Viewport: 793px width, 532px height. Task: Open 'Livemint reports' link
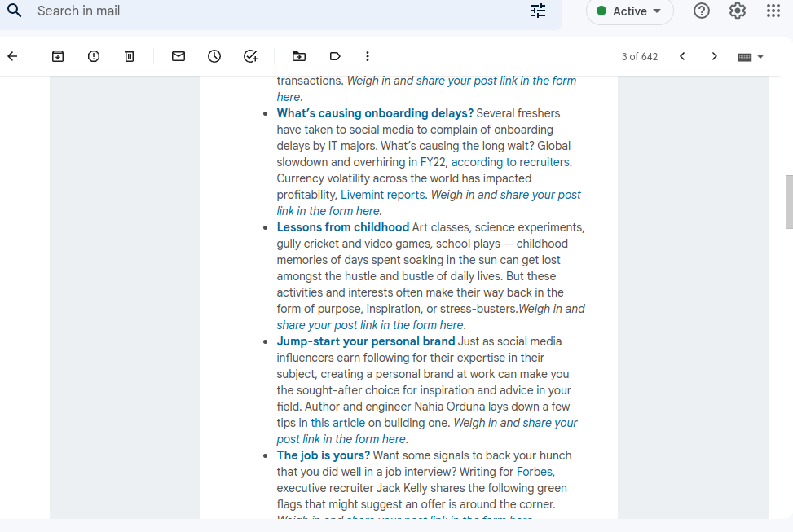(383, 195)
